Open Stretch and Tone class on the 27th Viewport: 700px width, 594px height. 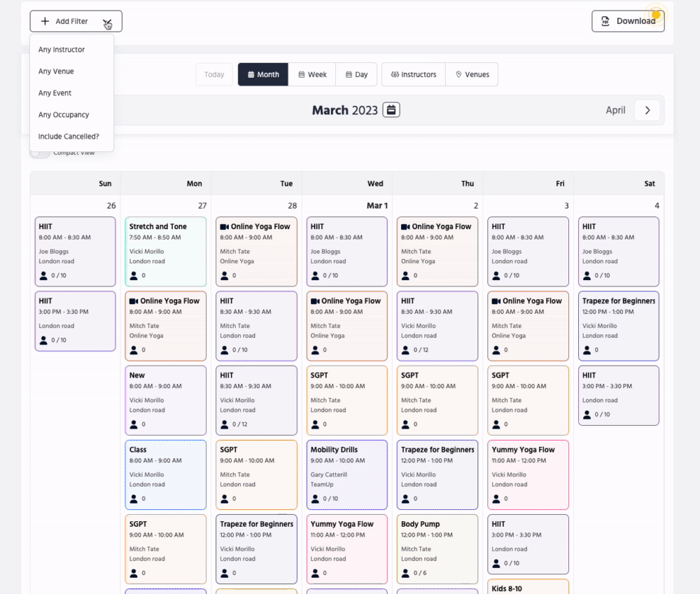pyautogui.click(x=165, y=251)
